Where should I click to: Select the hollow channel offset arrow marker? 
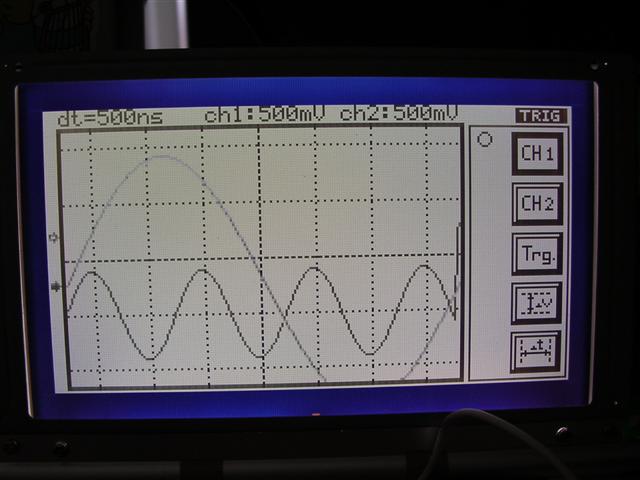(53, 238)
